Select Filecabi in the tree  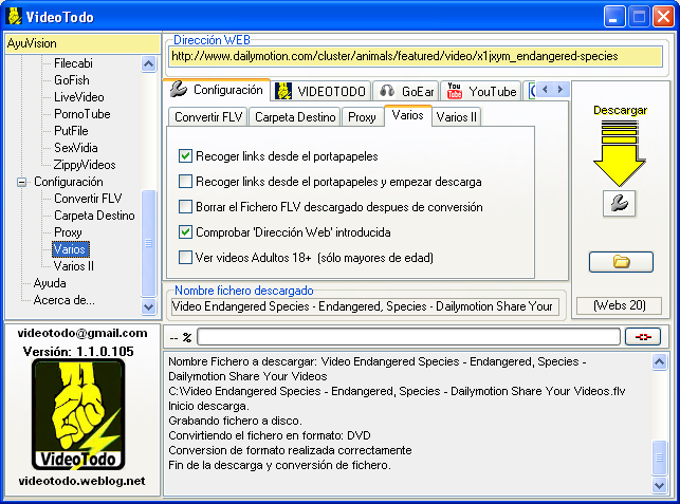point(73,63)
